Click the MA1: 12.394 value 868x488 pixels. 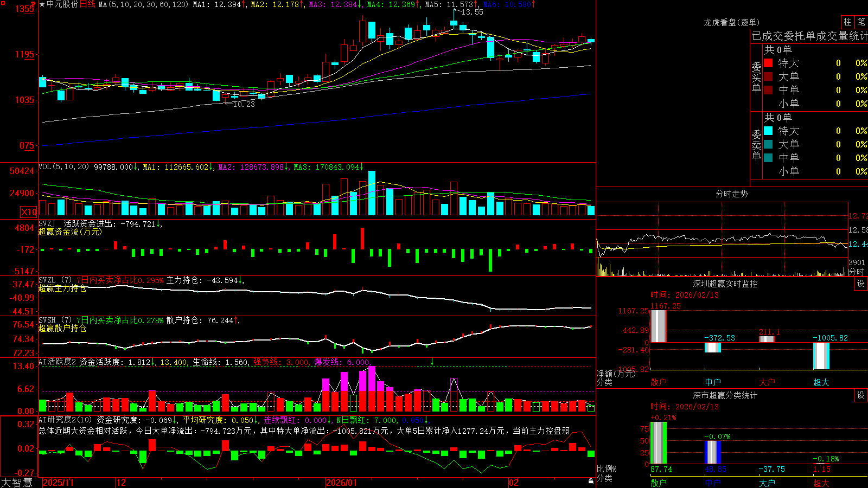[217, 4]
